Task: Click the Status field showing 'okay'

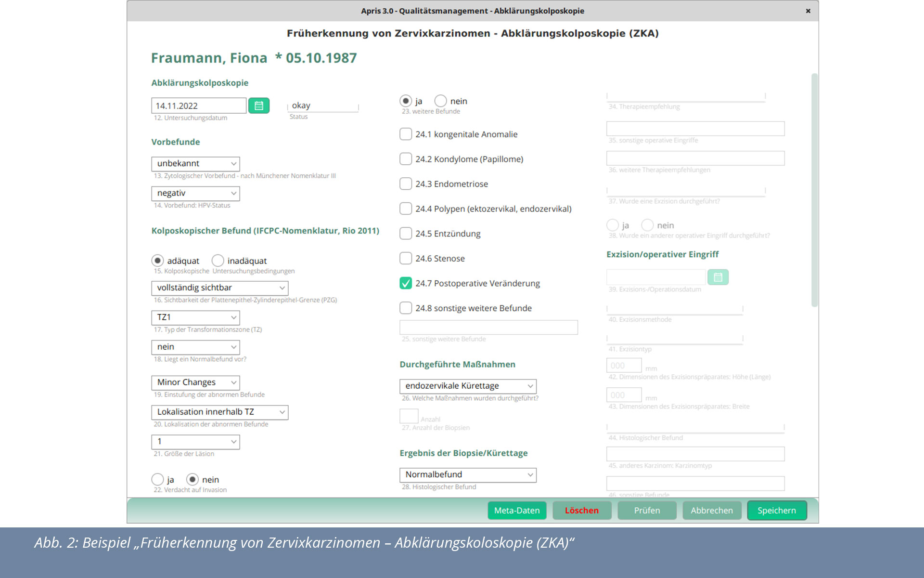Action: [323, 105]
